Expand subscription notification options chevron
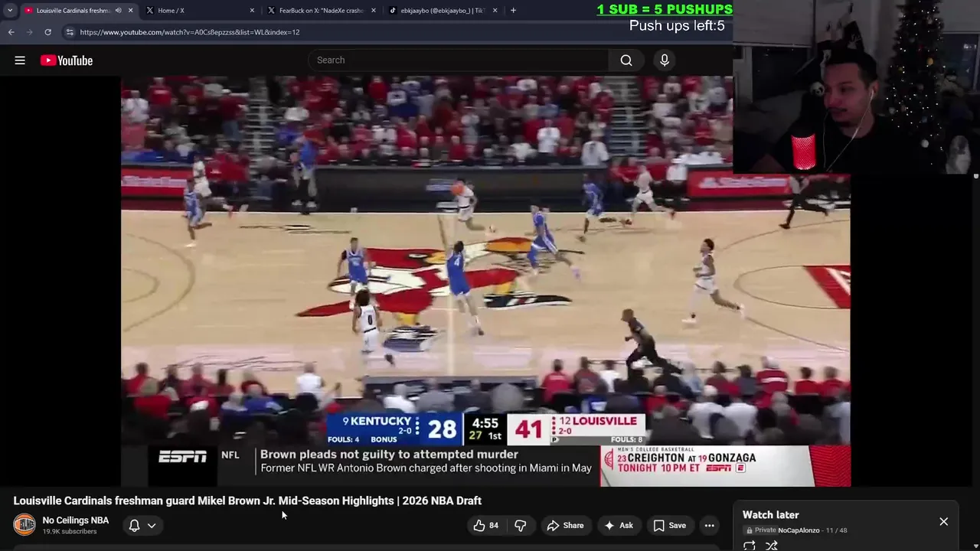 point(152,526)
